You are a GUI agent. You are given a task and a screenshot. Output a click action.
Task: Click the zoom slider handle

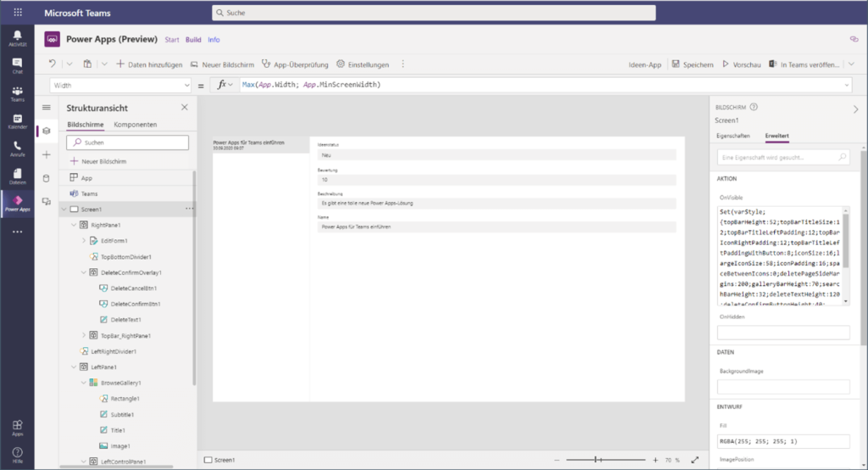(596, 460)
